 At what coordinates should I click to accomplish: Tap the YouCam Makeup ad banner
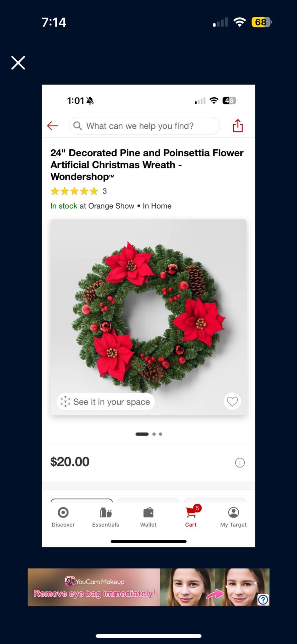(x=148, y=587)
